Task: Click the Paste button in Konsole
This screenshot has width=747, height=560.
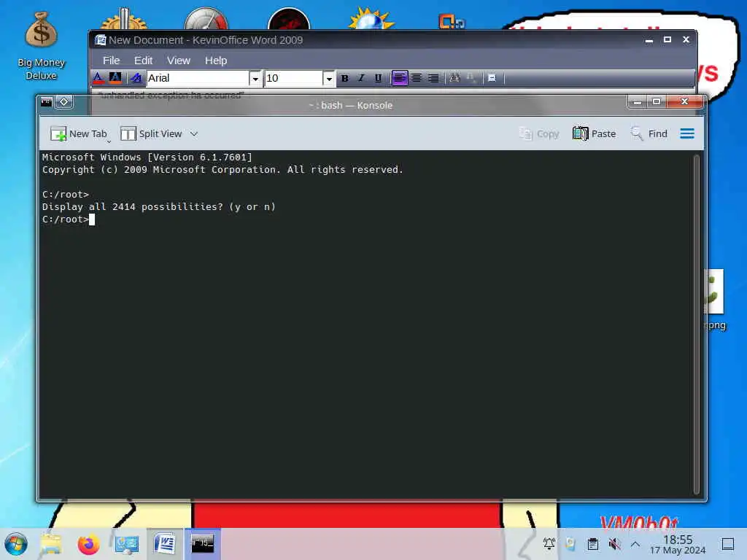Action: 594,134
